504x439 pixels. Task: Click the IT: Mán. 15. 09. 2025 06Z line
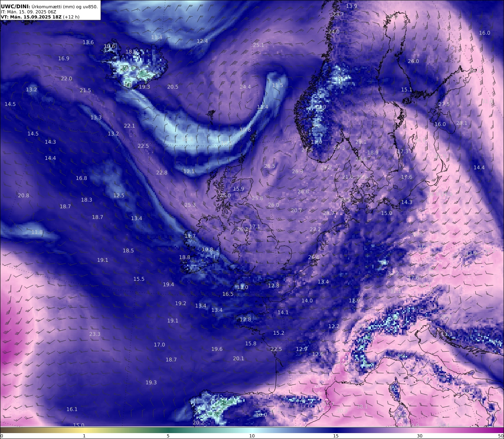click(28, 12)
